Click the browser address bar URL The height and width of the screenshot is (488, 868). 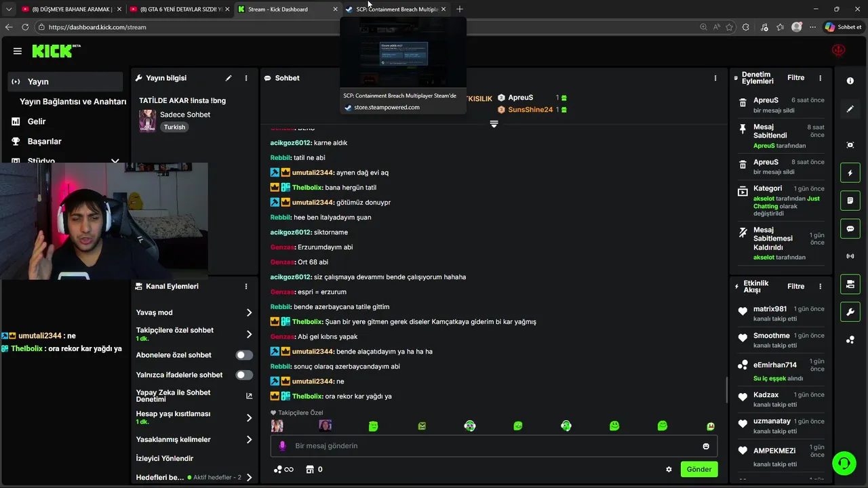pos(97,27)
